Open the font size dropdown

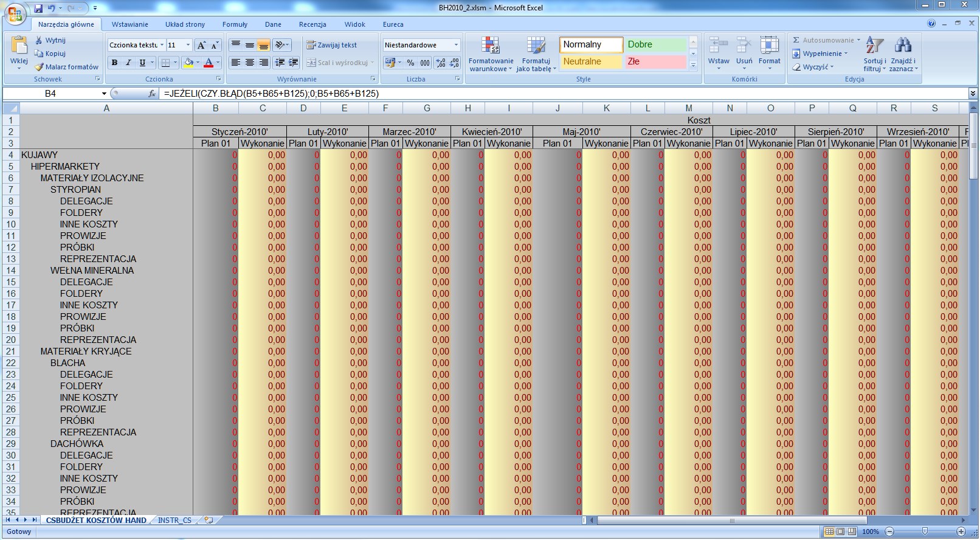[188, 45]
